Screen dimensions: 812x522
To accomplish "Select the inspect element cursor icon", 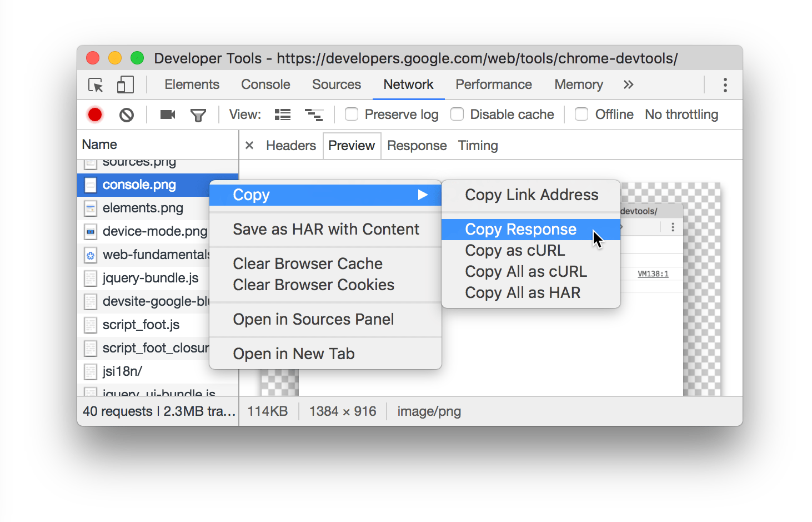I will [96, 84].
